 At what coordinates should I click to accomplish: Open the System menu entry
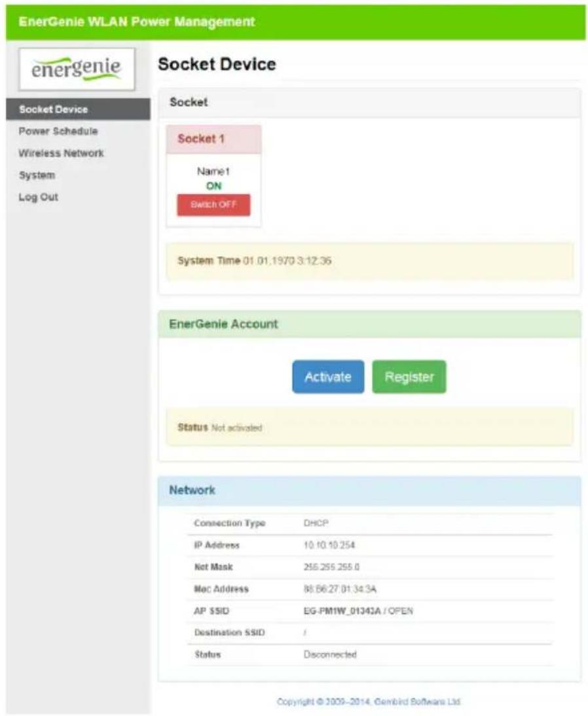pos(37,175)
